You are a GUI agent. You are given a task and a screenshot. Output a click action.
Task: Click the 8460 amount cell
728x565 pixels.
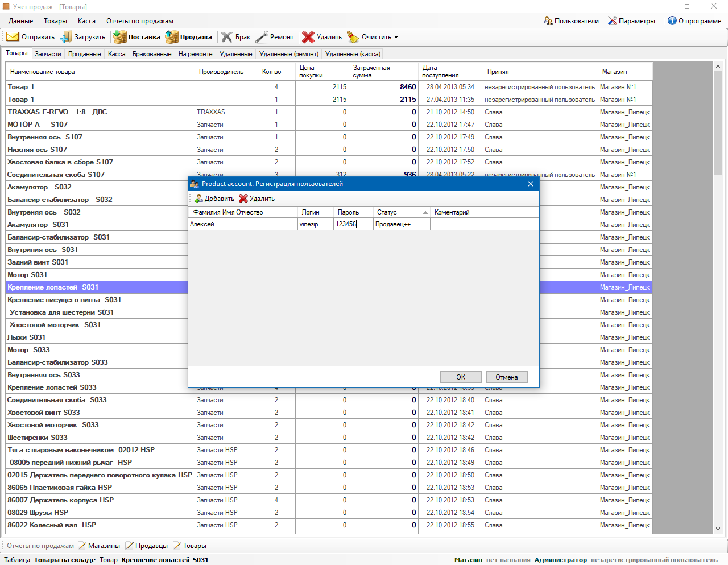383,87
